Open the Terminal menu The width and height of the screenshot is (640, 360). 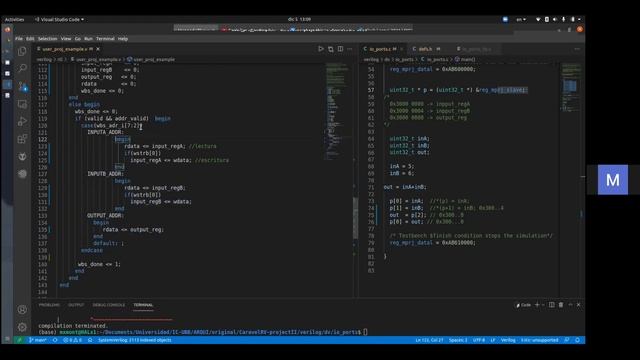click(105, 39)
